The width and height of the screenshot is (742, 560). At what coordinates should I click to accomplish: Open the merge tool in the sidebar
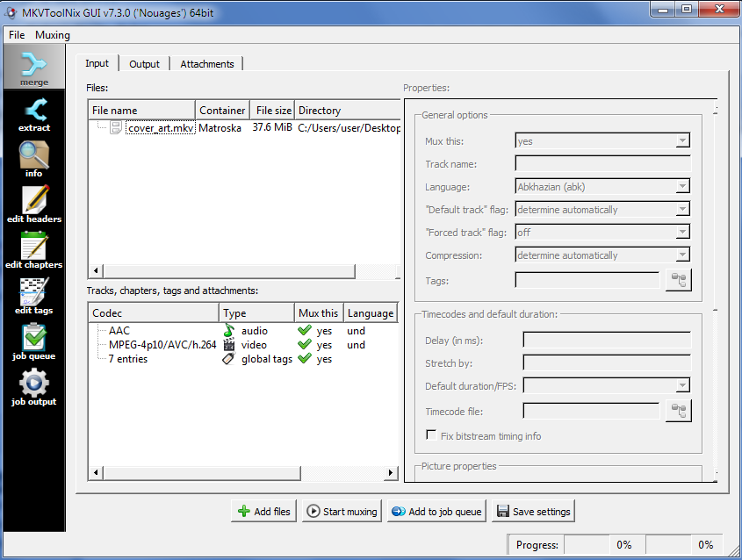tap(34, 68)
